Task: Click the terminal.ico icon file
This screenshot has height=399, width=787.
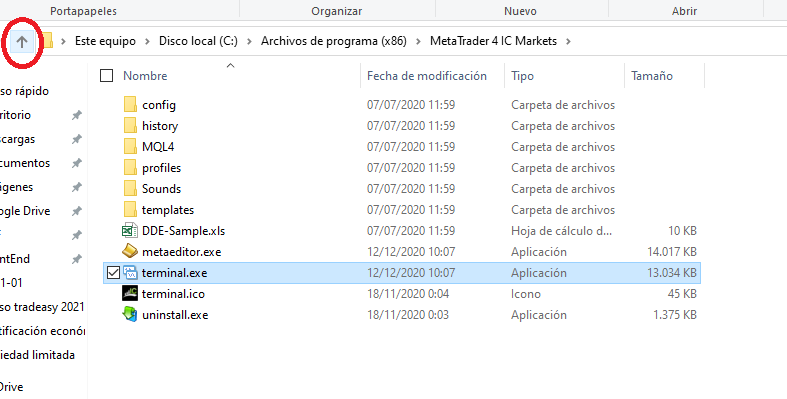Action: pyautogui.click(x=130, y=294)
